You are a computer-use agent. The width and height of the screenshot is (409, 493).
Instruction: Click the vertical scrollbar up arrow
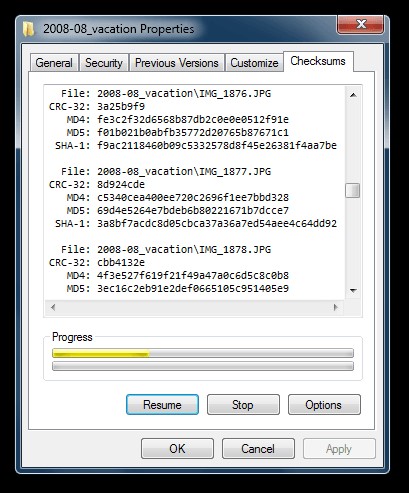[x=353, y=95]
